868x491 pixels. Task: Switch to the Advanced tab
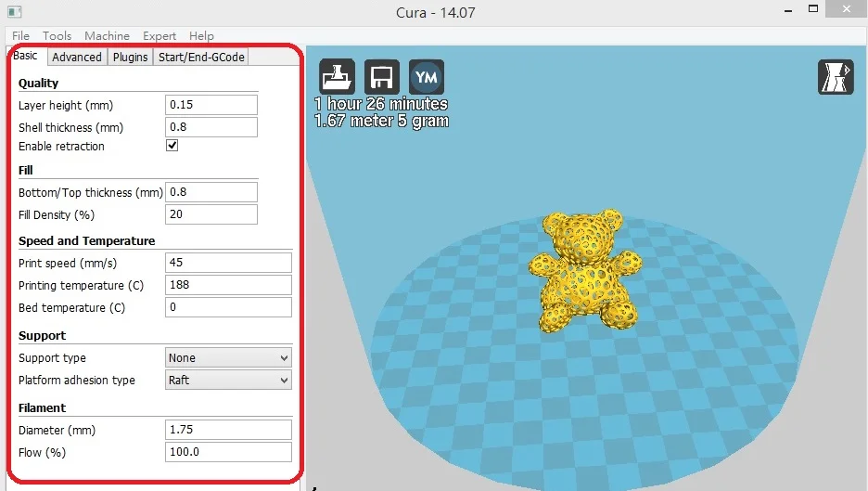pyautogui.click(x=77, y=57)
